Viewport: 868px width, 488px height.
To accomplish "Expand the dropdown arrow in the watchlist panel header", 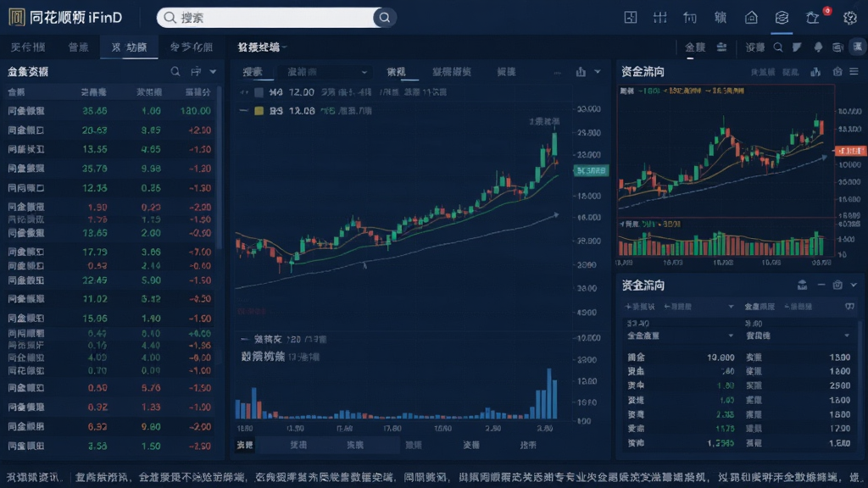I will pyautogui.click(x=213, y=72).
